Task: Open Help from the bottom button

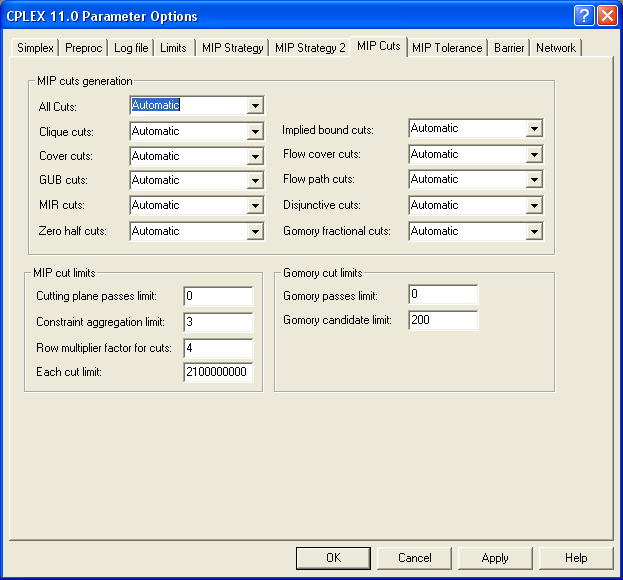Action: pos(576,558)
